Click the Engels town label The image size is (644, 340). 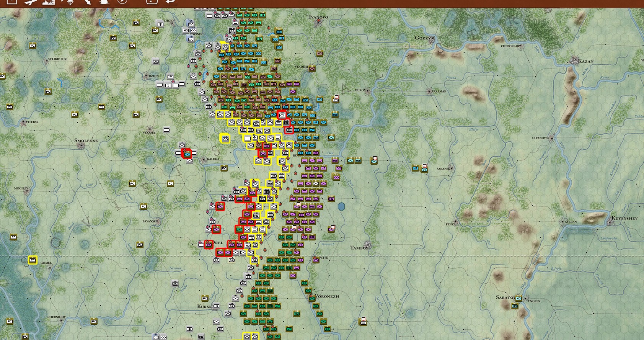click(x=534, y=301)
